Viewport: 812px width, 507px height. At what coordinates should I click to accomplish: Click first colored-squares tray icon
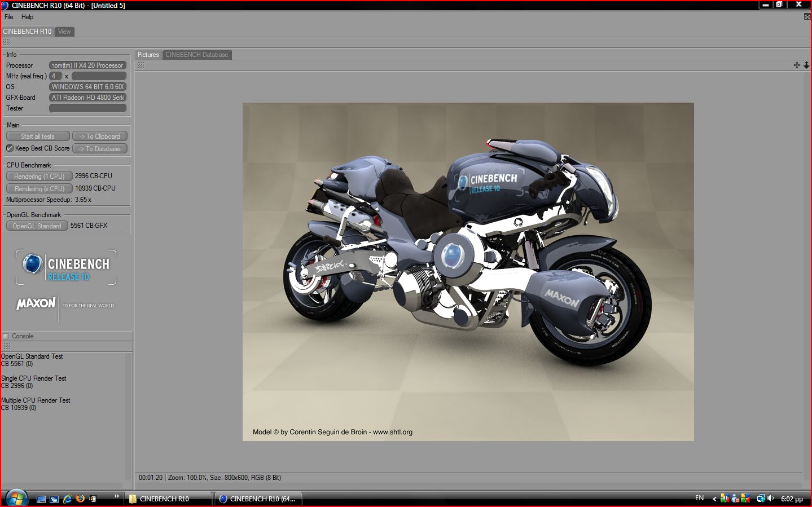pos(725,499)
